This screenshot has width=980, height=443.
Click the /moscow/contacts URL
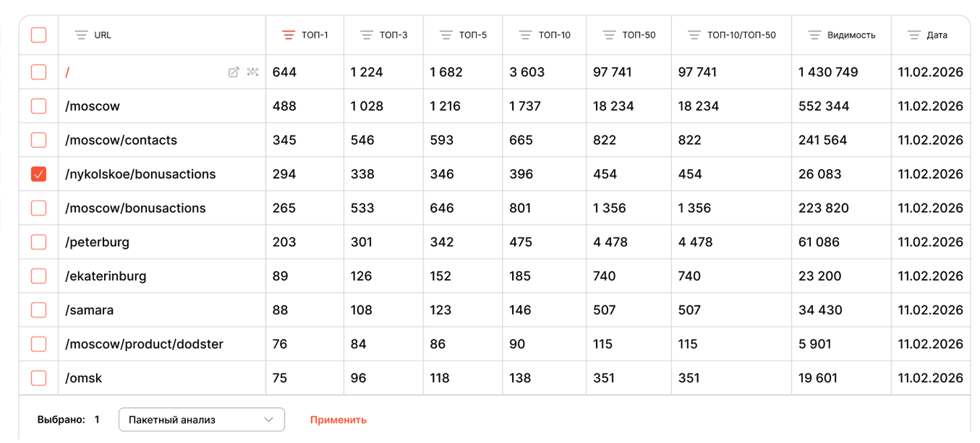pos(121,140)
